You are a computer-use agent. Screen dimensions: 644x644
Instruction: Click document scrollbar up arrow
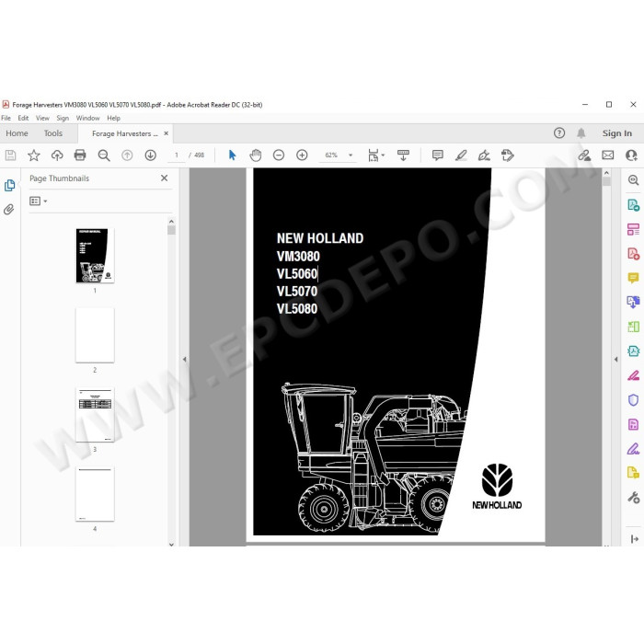point(606,173)
